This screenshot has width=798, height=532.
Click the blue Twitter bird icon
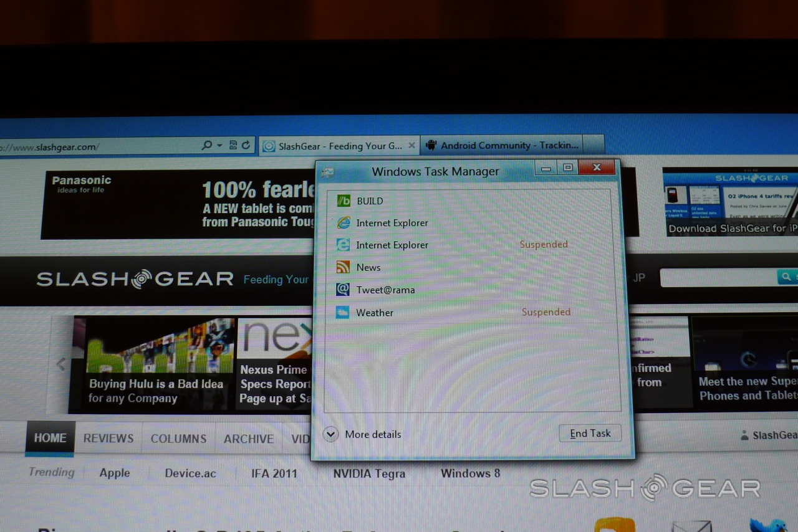coord(769,525)
